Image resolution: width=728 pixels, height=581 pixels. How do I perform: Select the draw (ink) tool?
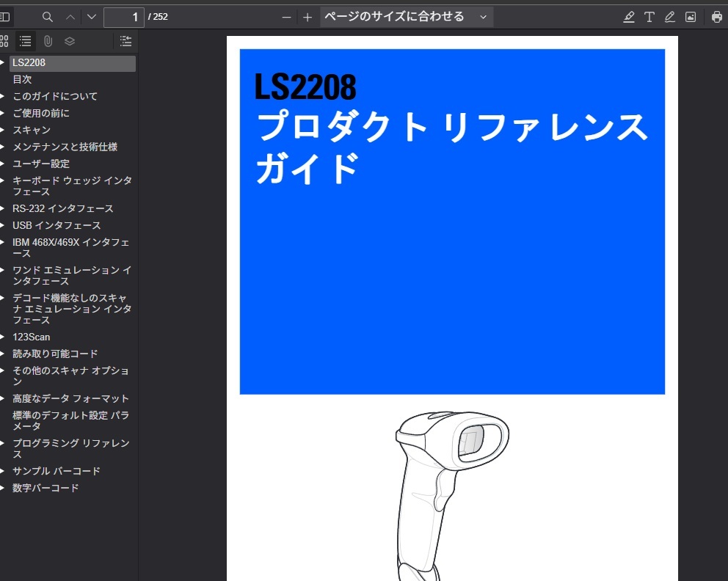pos(669,16)
